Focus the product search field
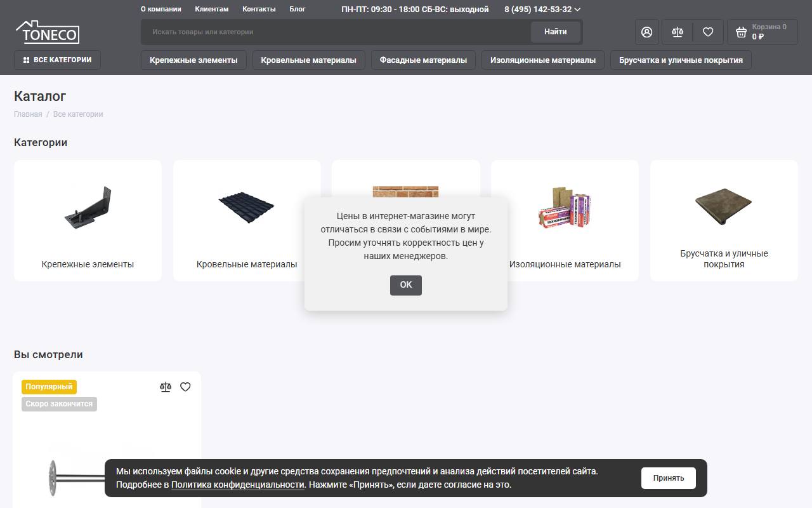The image size is (812, 508). click(336, 32)
